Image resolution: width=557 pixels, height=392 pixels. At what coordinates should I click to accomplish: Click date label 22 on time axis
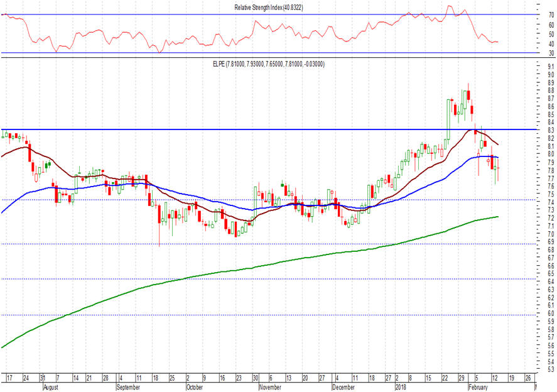point(445,378)
